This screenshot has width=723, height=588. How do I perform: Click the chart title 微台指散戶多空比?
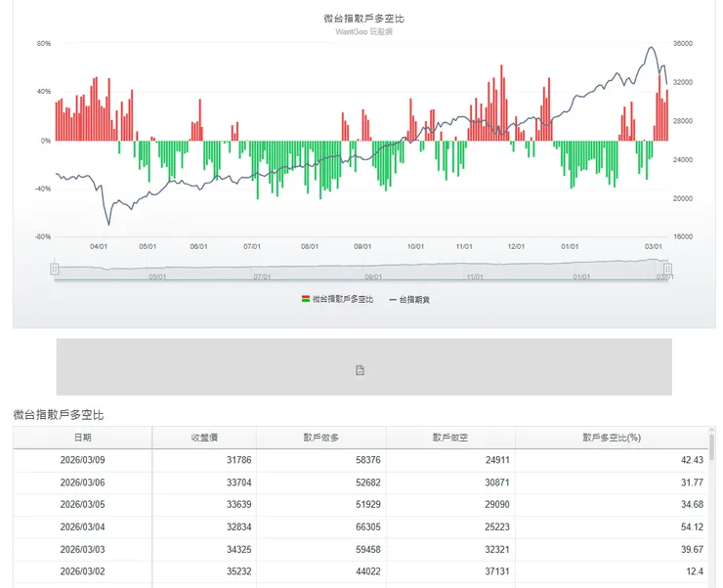coord(363,19)
